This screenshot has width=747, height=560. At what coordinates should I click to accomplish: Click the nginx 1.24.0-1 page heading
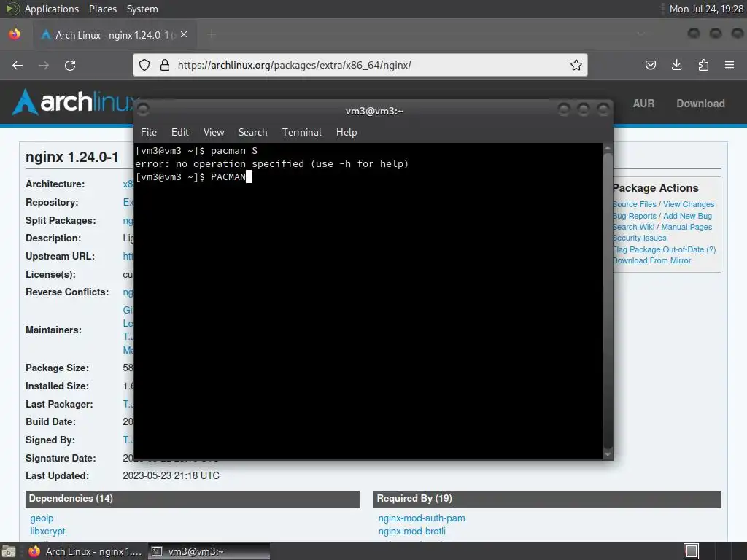point(72,157)
